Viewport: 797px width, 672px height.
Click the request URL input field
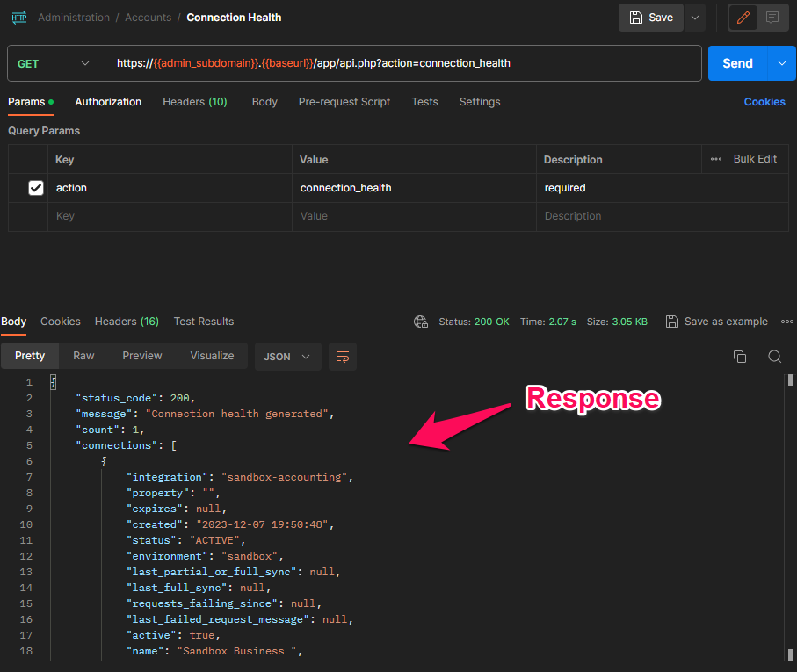click(x=402, y=63)
